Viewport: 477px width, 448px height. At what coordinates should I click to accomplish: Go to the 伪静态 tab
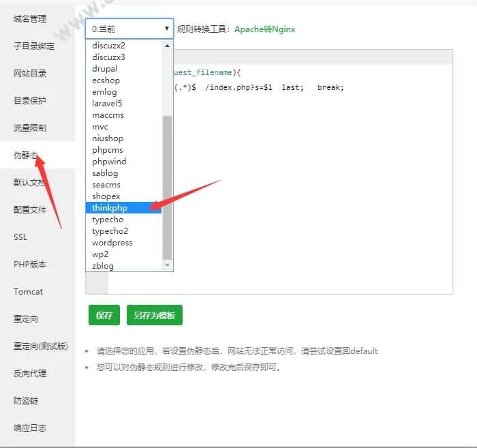coord(26,155)
